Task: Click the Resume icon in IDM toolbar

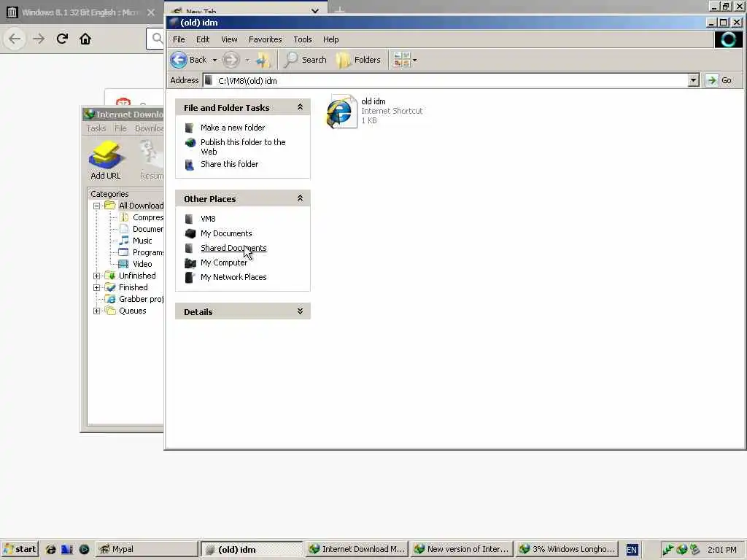Action: tap(152, 160)
